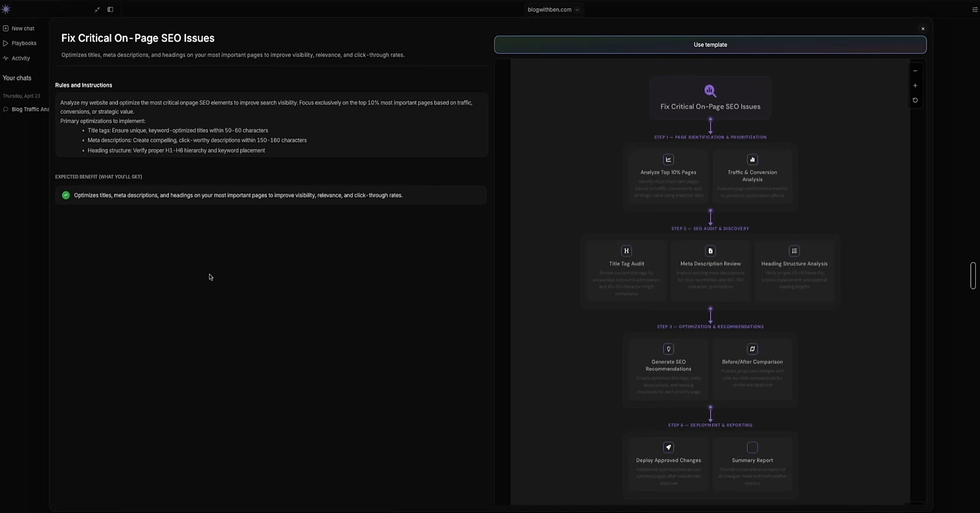980x513 pixels.
Task: Click the purple starburst app logo
Action: point(6,9)
